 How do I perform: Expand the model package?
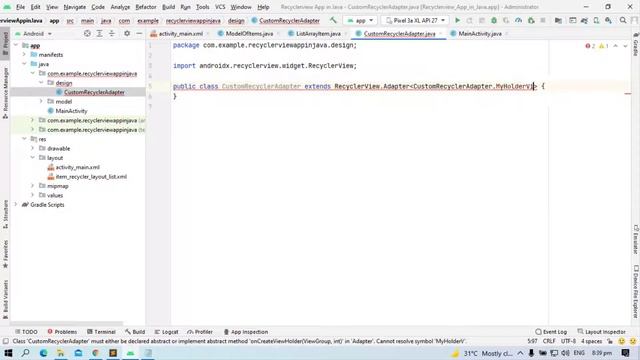point(41,101)
